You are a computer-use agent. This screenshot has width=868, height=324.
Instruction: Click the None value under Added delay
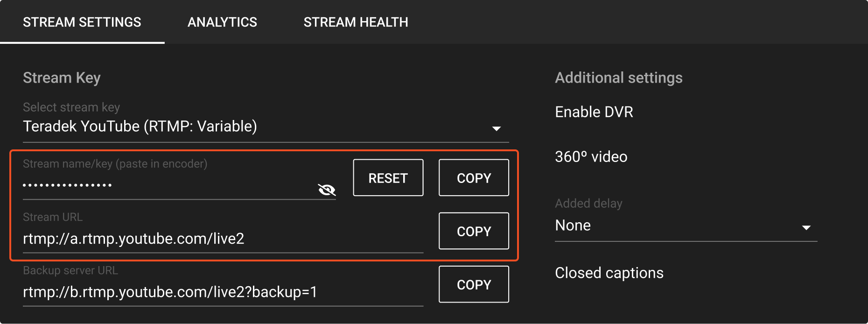[x=573, y=225]
